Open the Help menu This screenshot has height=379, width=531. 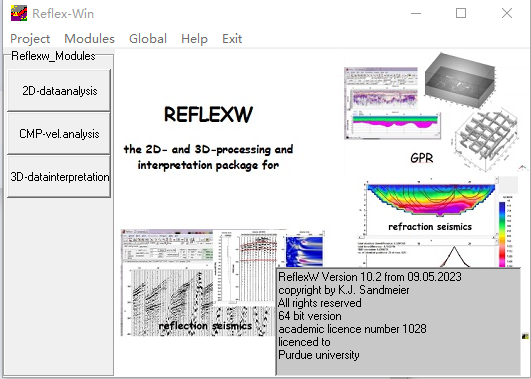coord(194,39)
